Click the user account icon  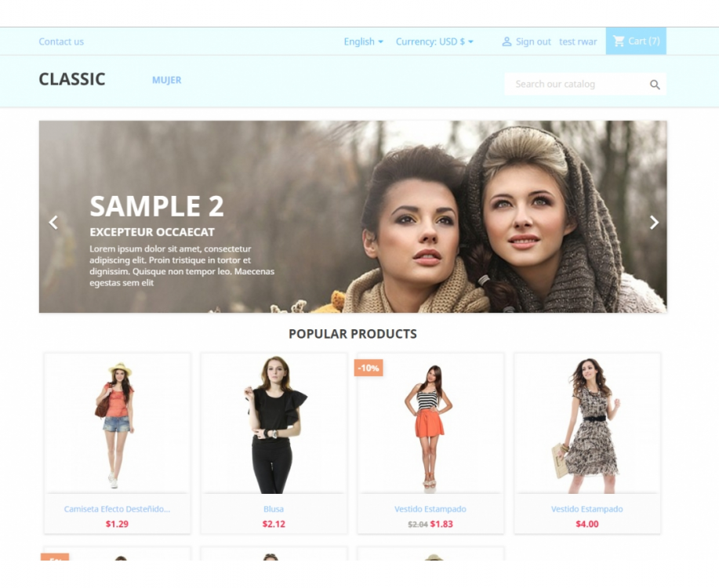coord(507,42)
